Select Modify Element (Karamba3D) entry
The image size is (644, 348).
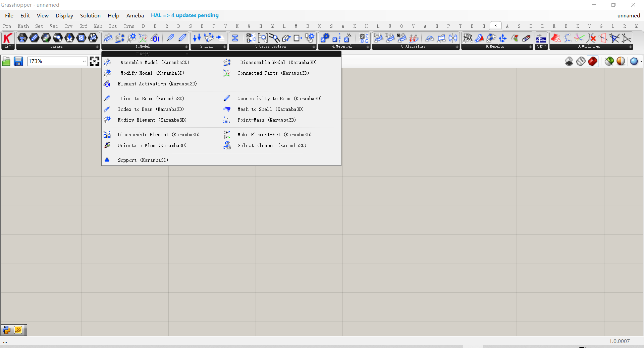(x=152, y=120)
